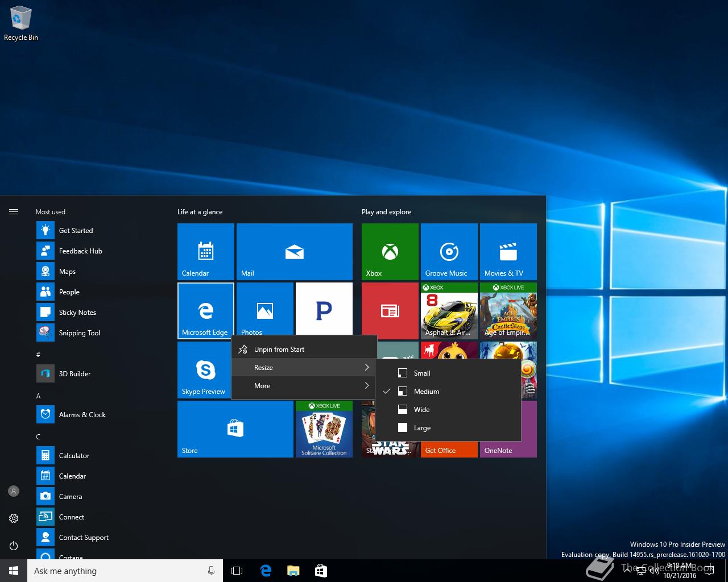
Task: Open the Asphalt 8 game tile
Action: (x=449, y=311)
